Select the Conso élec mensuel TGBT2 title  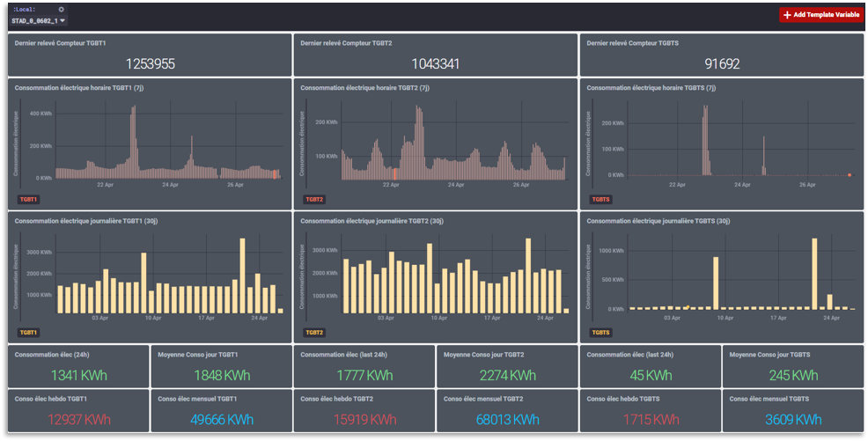pos(483,399)
